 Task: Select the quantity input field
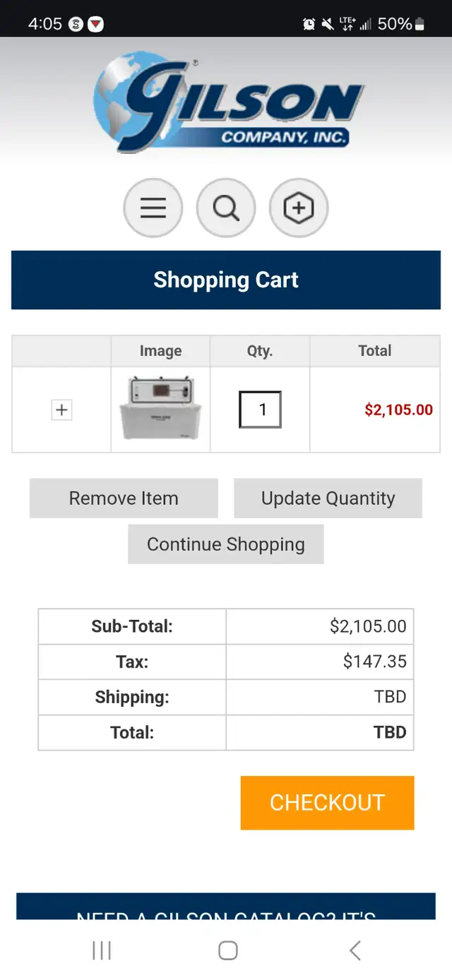[260, 410]
